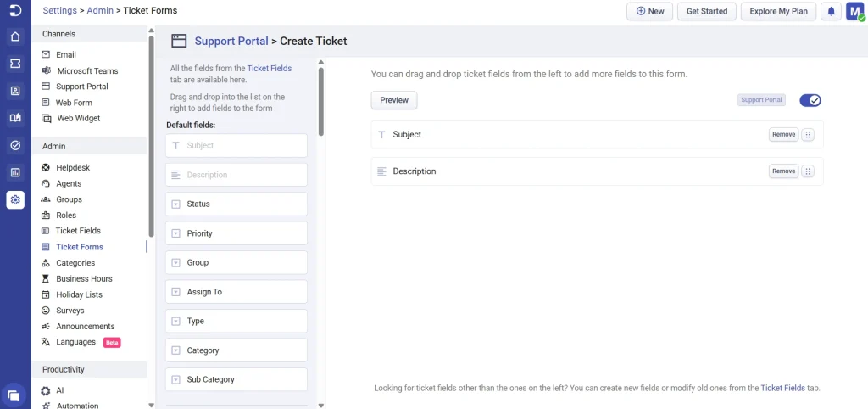868x409 pixels.
Task: Select the Settings gear icon in rail
Action: coord(15,199)
